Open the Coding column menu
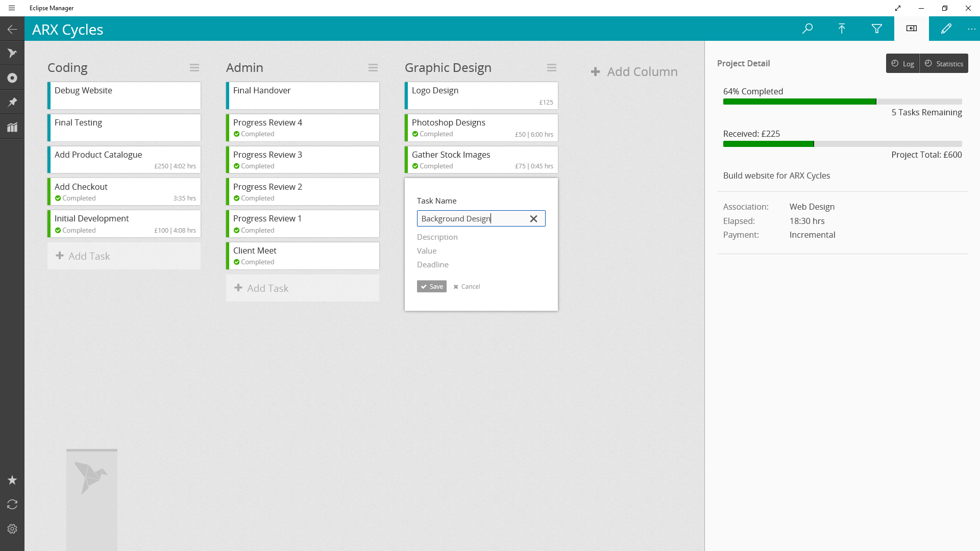The image size is (980, 551). 194,68
